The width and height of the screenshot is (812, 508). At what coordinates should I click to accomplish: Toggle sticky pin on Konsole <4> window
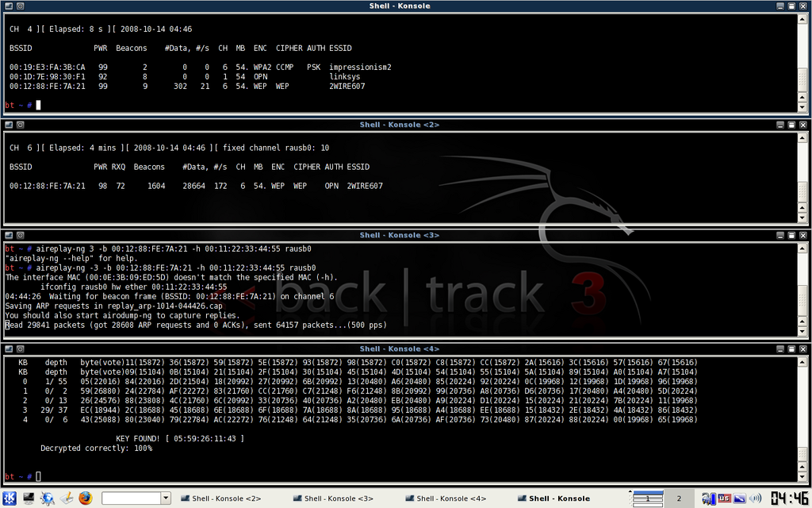click(20, 349)
